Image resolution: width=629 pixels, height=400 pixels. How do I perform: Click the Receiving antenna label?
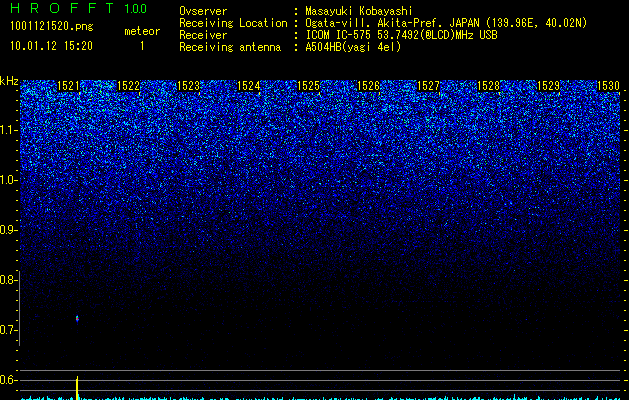click(x=230, y=47)
